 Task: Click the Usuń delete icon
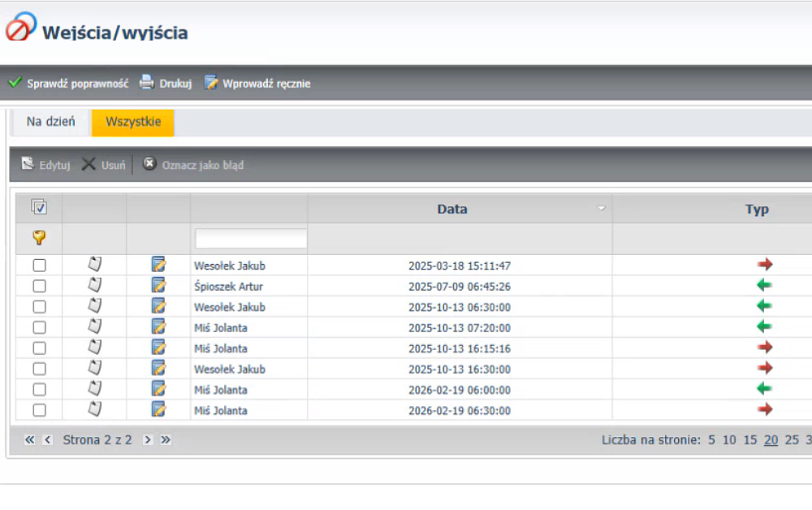pos(89,165)
